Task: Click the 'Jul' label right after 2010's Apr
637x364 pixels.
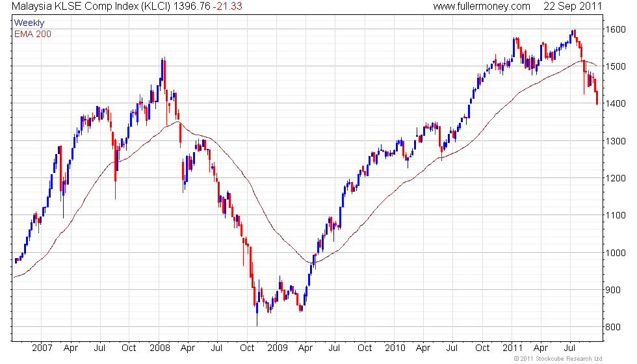Action: coord(452,348)
